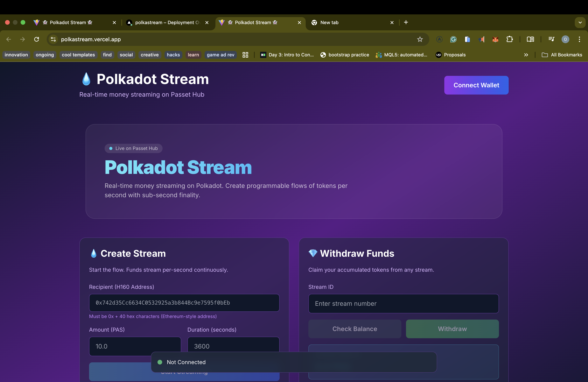Image resolution: width=588 pixels, height=382 pixels.
Task: Show hidden bookmarks with double chevron
Action: [526, 55]
